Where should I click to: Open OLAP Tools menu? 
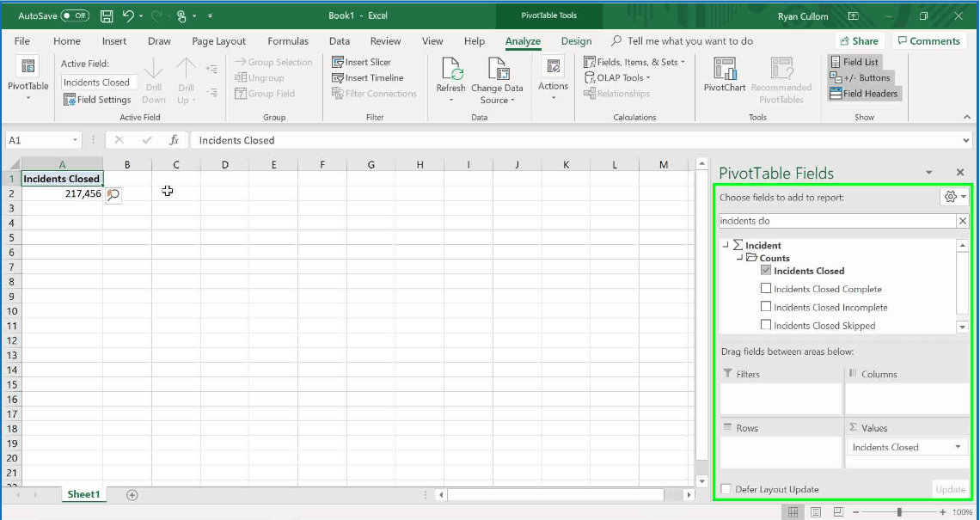[x=617, y=77]
